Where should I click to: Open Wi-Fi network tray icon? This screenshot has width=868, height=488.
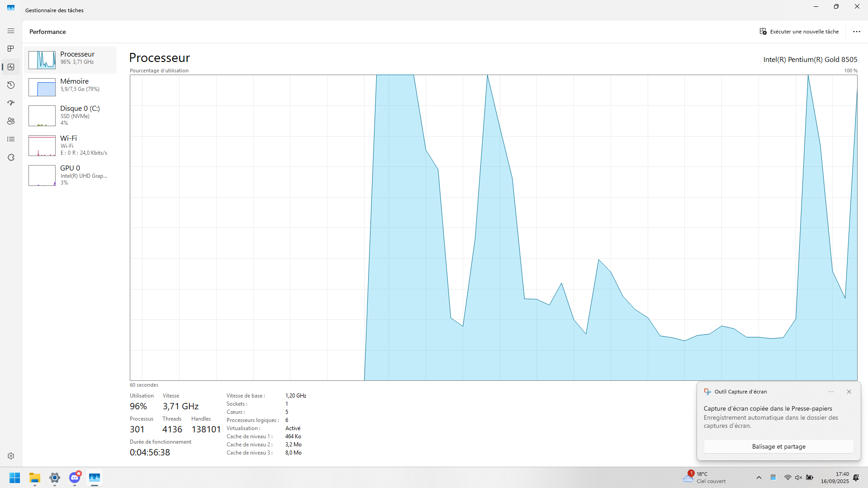(787, 478)
